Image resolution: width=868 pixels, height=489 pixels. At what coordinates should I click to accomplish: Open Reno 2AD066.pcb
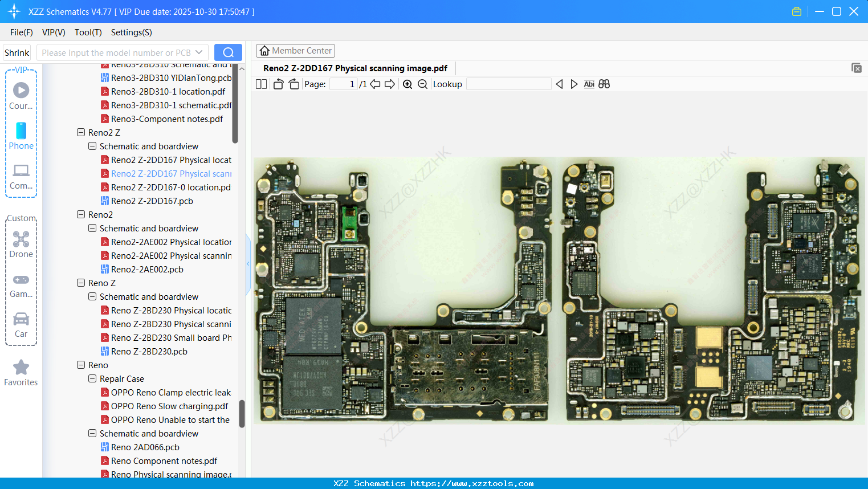[140, 447]
